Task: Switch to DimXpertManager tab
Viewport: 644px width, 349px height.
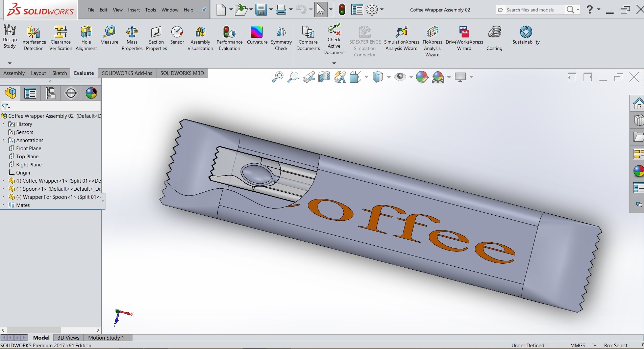Action: pos(71,93)
